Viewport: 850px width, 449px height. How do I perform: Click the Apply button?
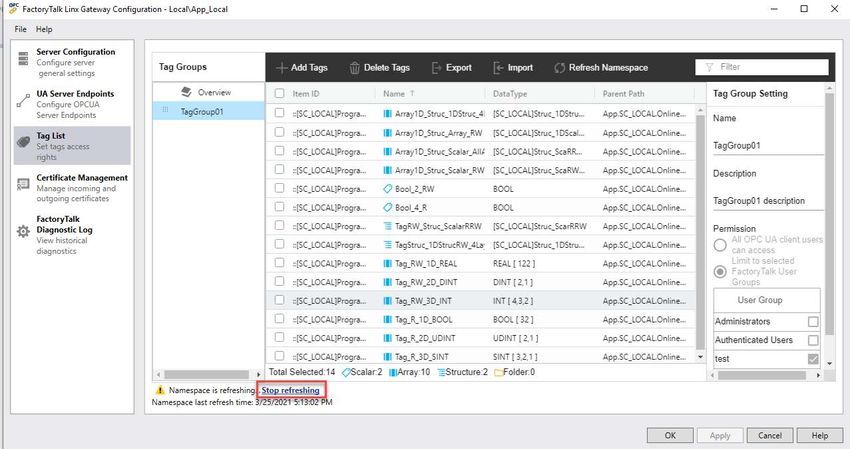[720, 435]
